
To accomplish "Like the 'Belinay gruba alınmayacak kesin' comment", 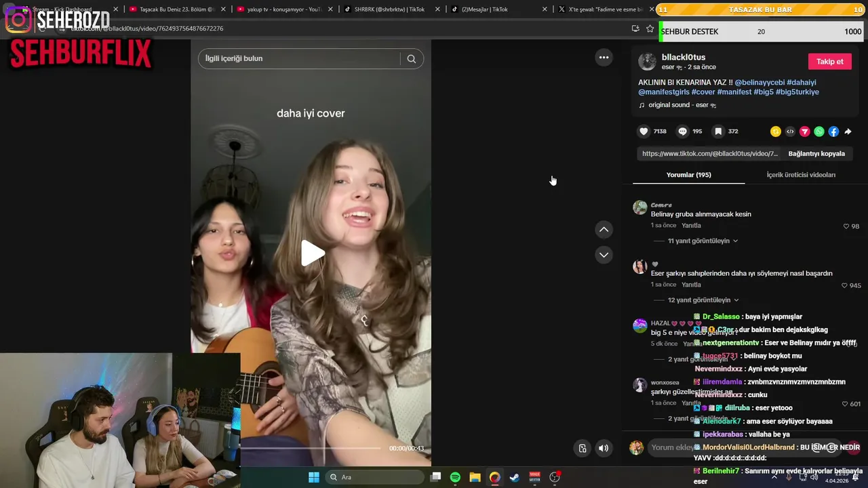I will [x=846, y=226].
